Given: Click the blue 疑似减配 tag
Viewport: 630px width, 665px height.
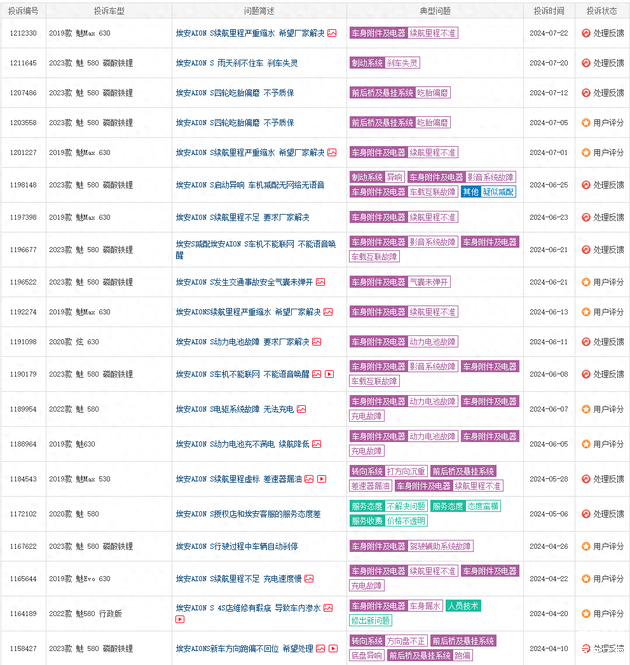Looking at the screenshot, I should pyautogui.click(x=498, y=191).
